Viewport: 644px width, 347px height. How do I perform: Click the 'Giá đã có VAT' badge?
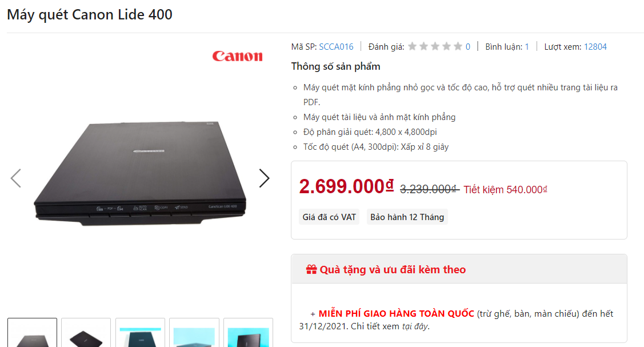click(329, 217)
